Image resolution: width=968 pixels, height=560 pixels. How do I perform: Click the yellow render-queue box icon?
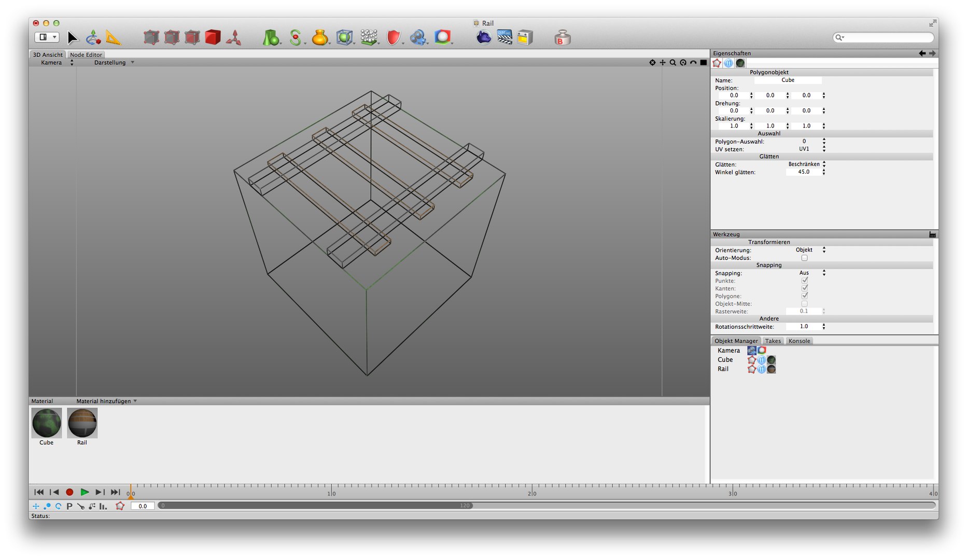[x=525, y=37]
